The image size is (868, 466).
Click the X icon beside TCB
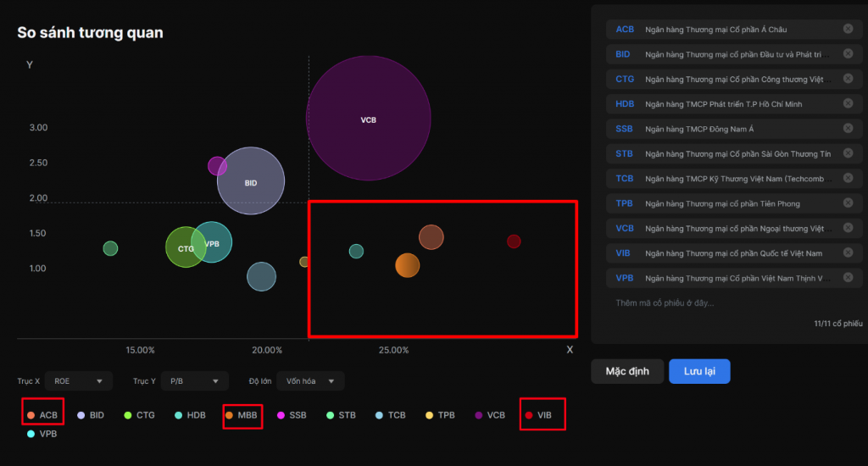click(848, 179)
